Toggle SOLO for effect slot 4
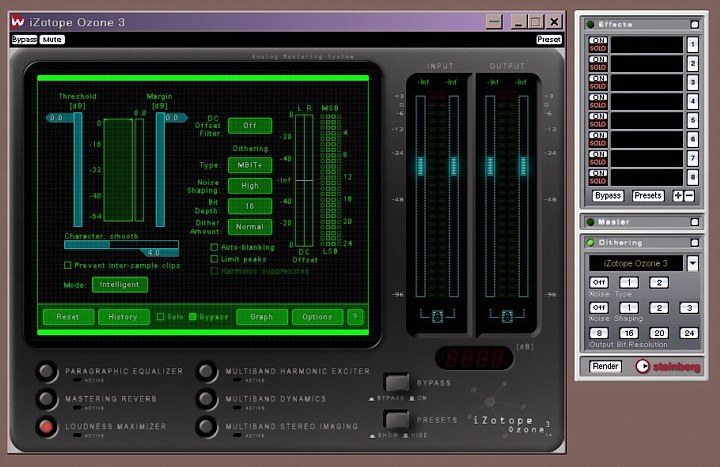Screen dimensions: 720x467 pyautogui.click(x=598, y=106)
